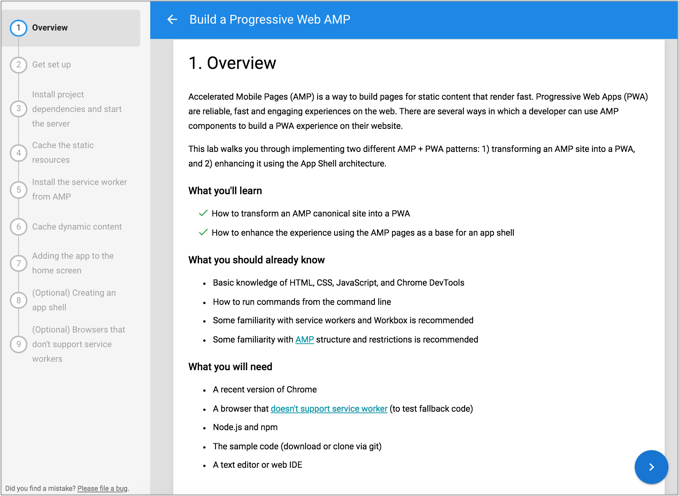Image resolution: width=679 pixels, height=496 pixels.
Task: Click the 1. Overview heading
Action: 232,63
